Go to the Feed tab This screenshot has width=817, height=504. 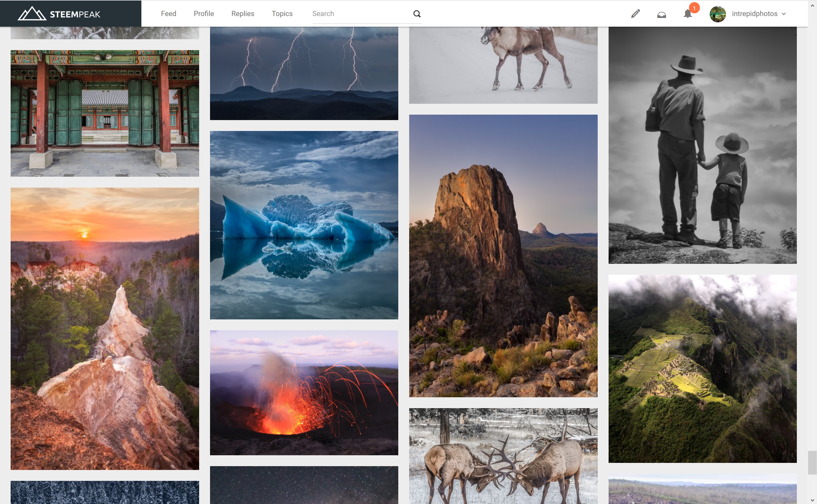coord(168,14)
